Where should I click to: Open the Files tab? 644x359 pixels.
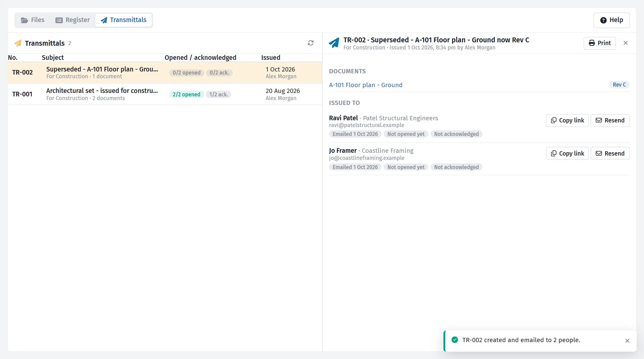pyautogui.click(x=33, y=20)
